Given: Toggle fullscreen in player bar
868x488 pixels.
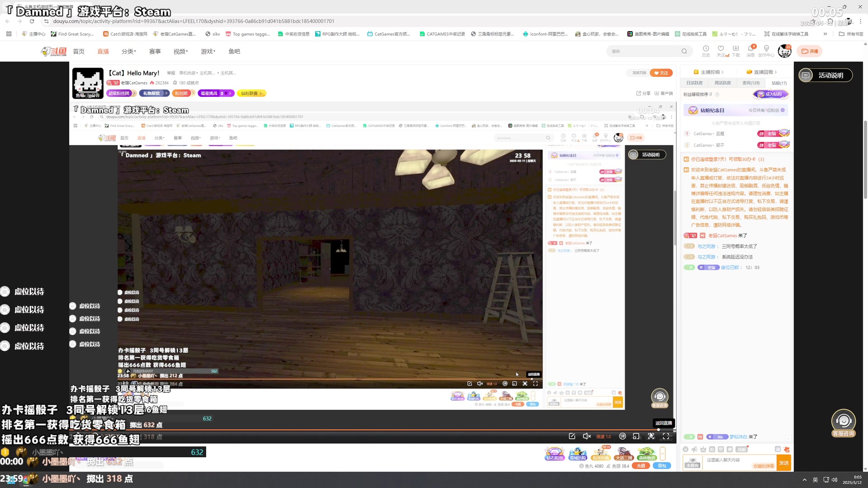Looking at the screenshot, I should tap(666, 436).
